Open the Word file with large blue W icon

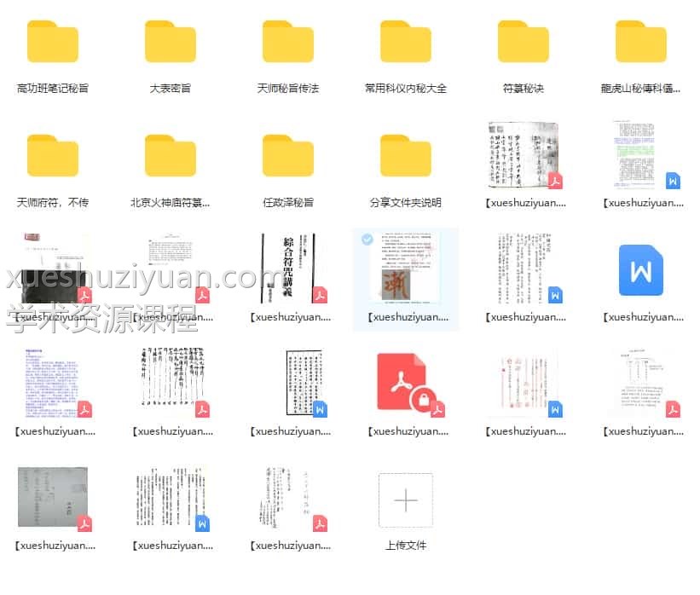(641, 271)
